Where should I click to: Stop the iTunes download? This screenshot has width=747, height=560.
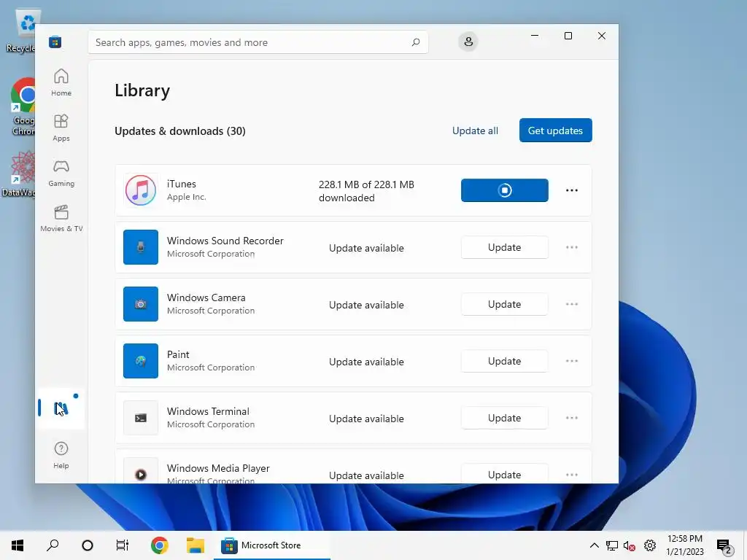point(505,190)
